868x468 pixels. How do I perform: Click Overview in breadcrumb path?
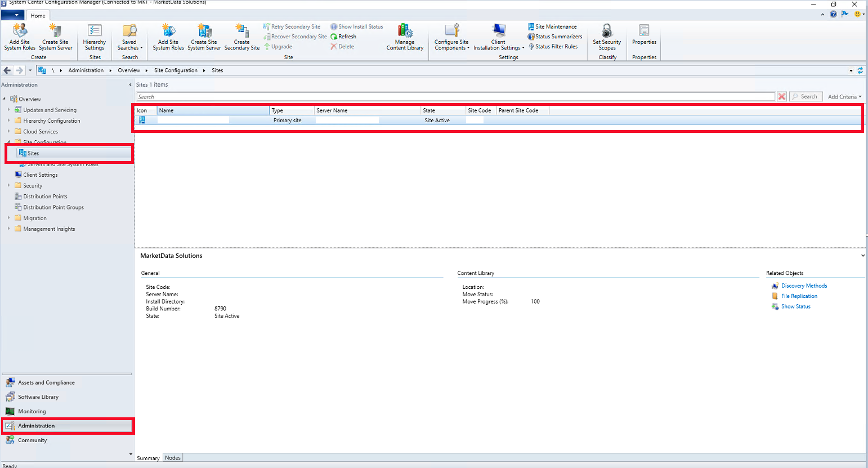click(x=129, y=70)
